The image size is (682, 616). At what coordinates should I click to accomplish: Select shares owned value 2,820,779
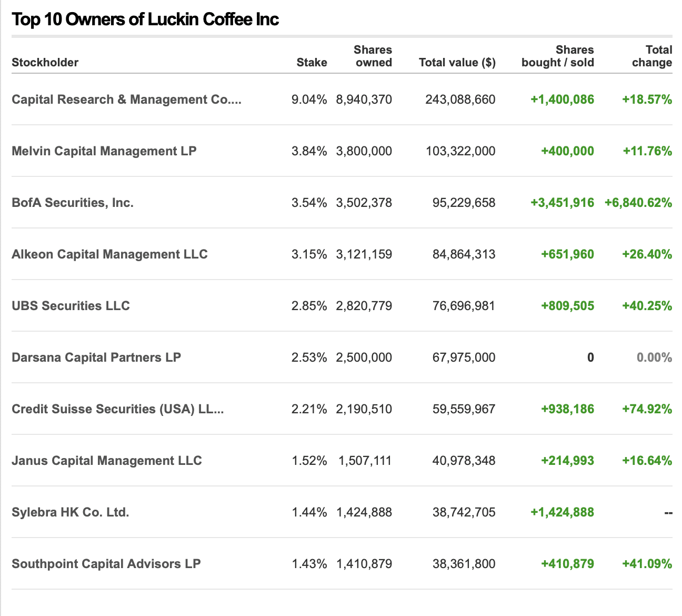coord(364,306)
